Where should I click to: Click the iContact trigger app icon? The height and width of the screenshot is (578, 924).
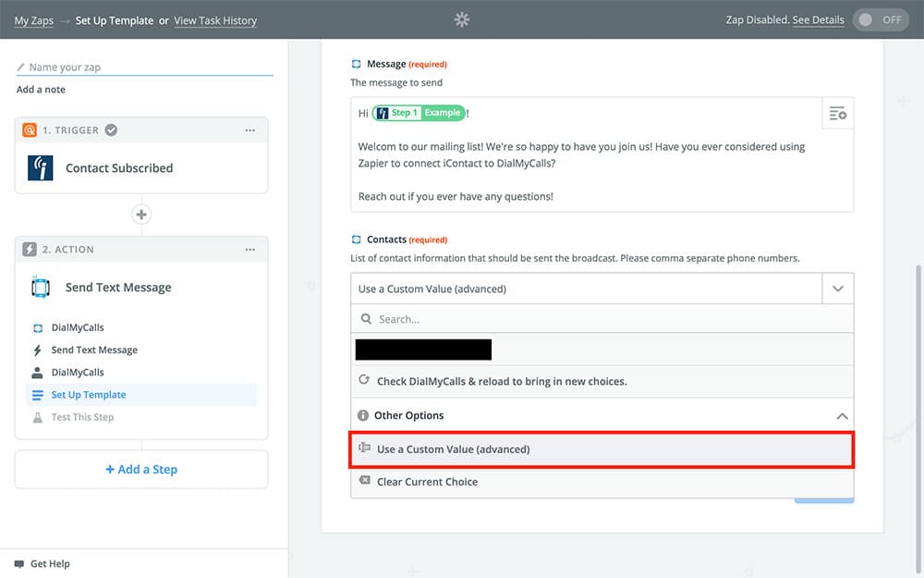pos(41,168)
